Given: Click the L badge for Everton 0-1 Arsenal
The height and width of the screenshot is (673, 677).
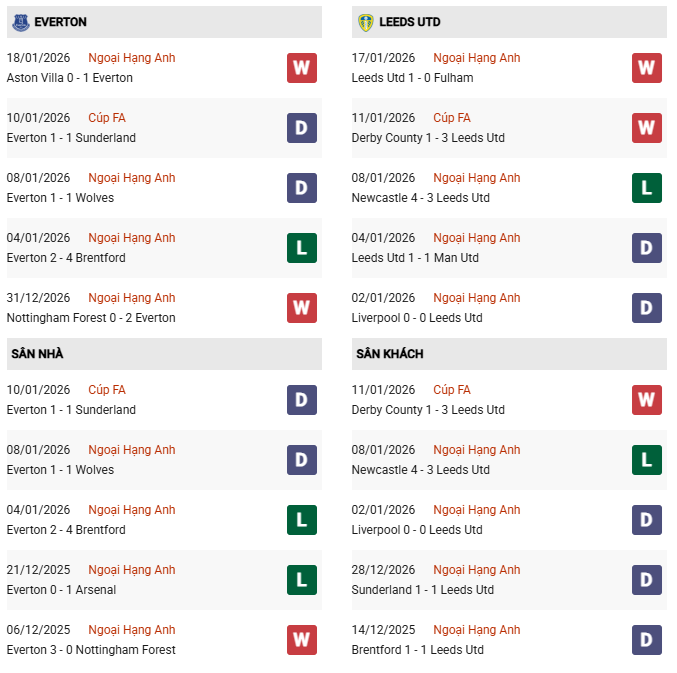Looking at the screenshot, I should [x=301, y=580].
